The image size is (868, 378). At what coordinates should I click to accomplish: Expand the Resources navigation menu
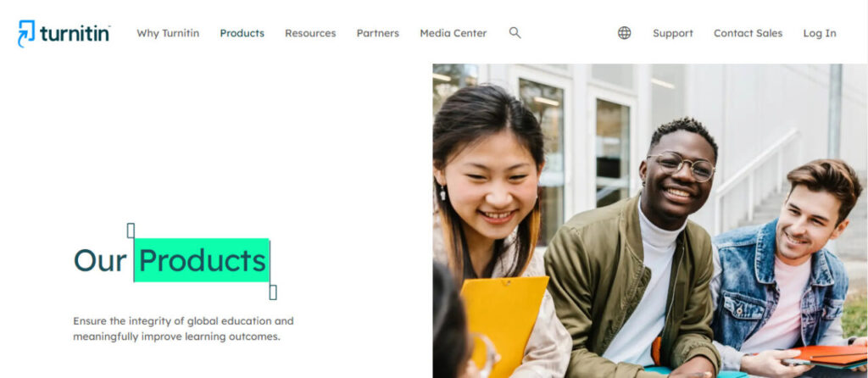[310, 33]
